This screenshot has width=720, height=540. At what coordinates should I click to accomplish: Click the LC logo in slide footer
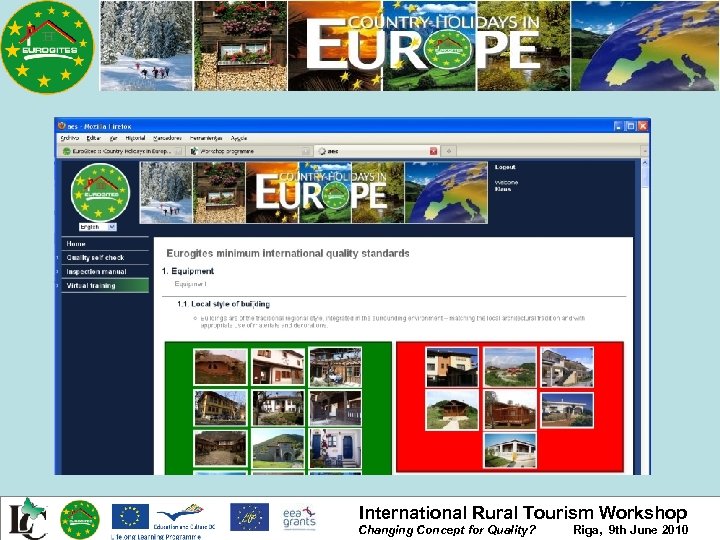[28, 518]
